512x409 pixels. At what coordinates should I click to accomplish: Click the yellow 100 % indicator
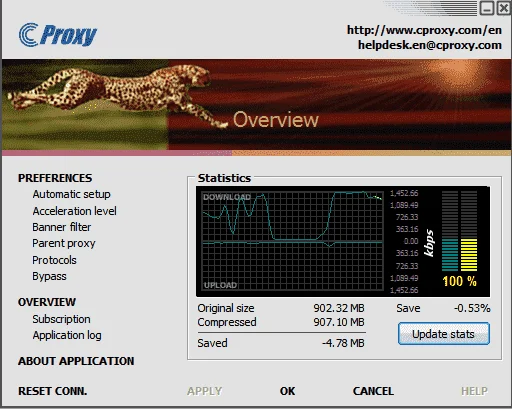pos(459,281)
